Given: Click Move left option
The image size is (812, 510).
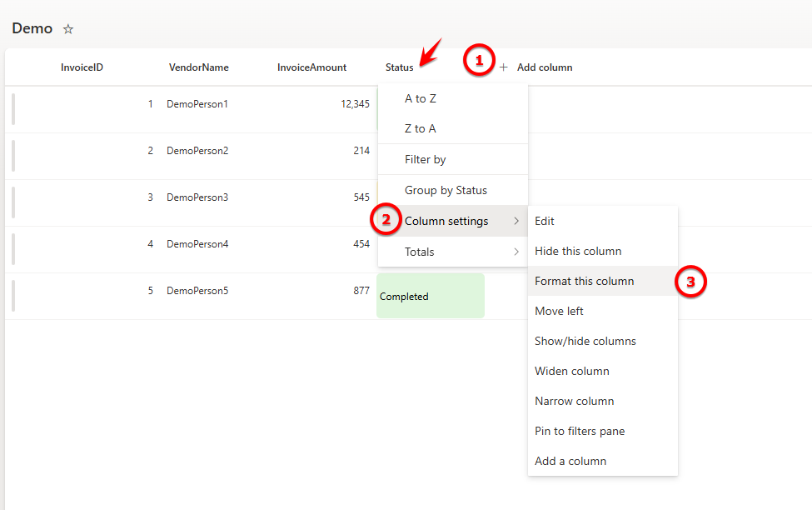Looking at the screenshot, I should [x=559, y=311].
